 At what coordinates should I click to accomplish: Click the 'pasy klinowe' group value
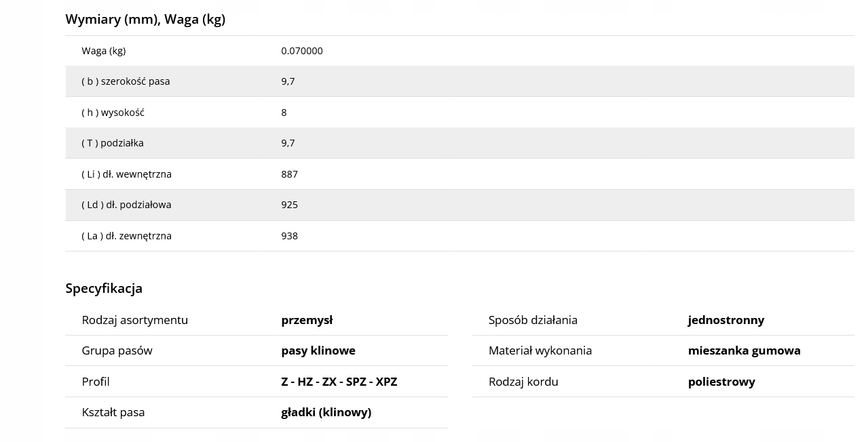318,350
